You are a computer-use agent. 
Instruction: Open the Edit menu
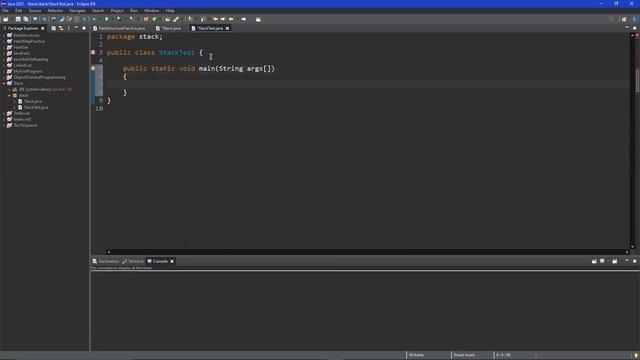pos(18,11)
